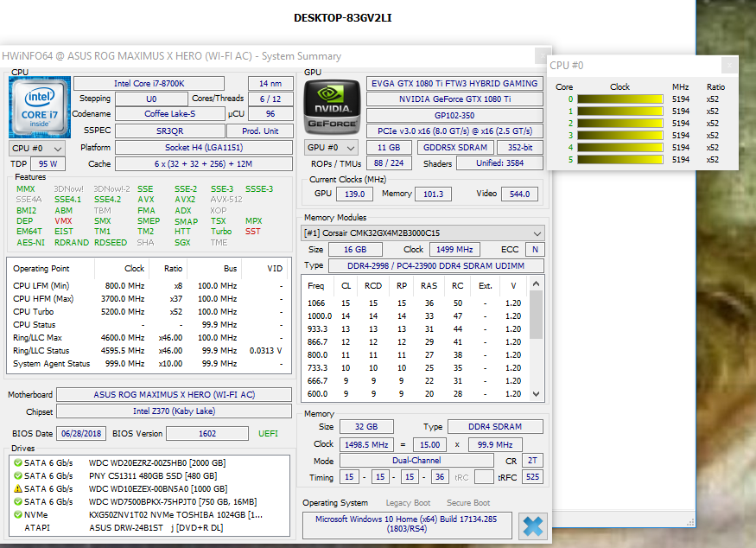
Task: Click the green status icon for WDC WD7500BPKX drive
Action: pyautogui.click(x=18, y=501)
